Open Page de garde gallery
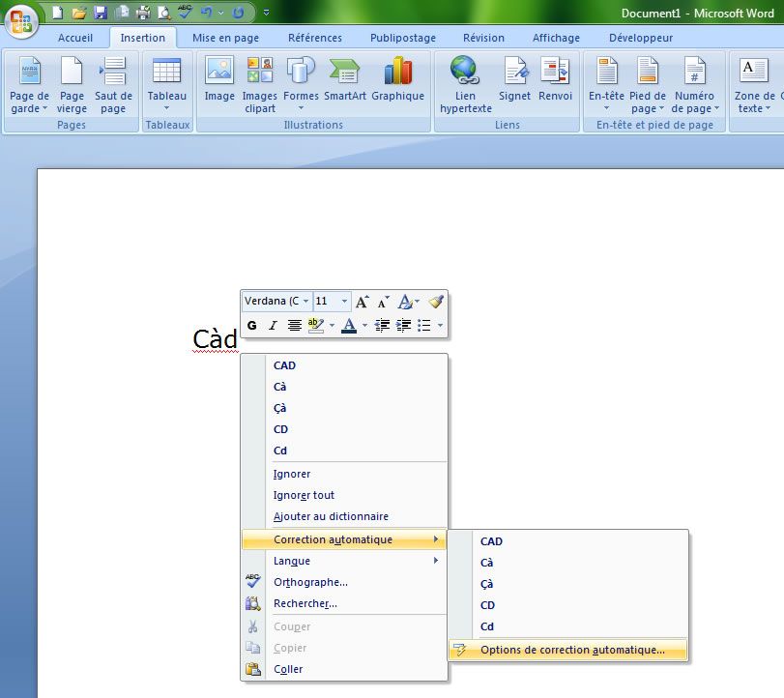 pyautogui.click(x=29, y=85)
